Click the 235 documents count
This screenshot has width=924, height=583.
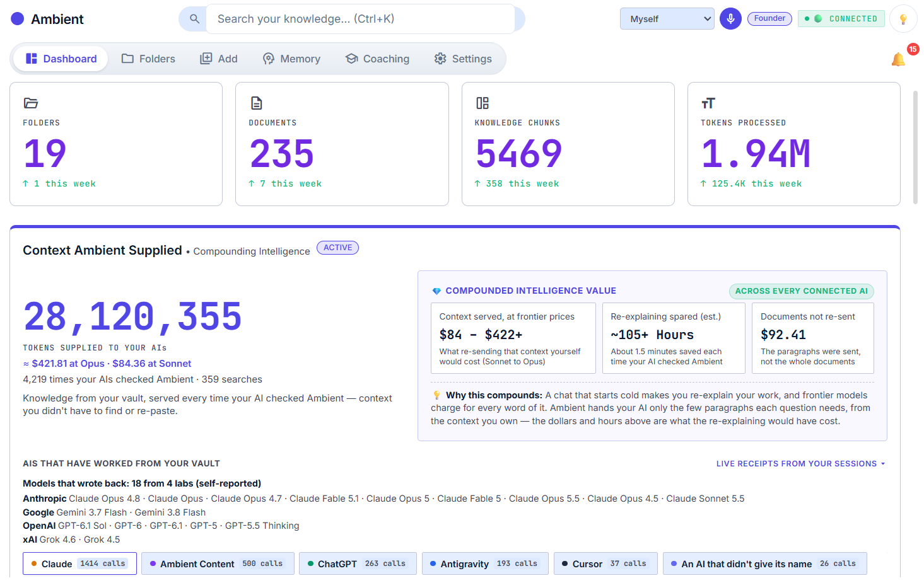281,154
